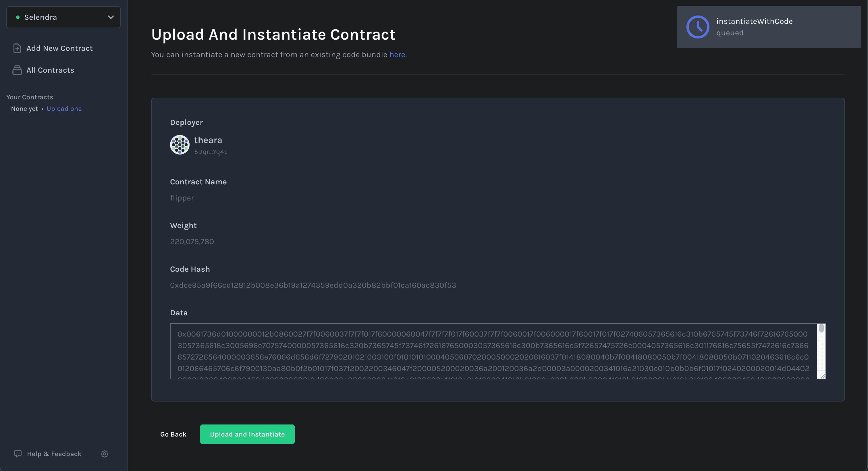Click the Help & Feedback speech bubble icon
868x471 pixels.
(18, 454)
